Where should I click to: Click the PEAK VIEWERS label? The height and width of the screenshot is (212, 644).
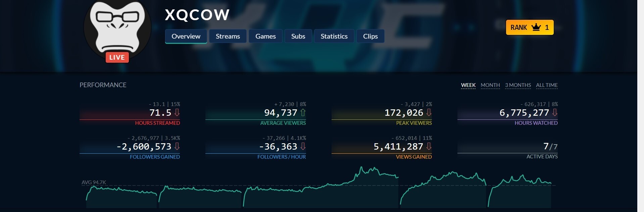414,123
